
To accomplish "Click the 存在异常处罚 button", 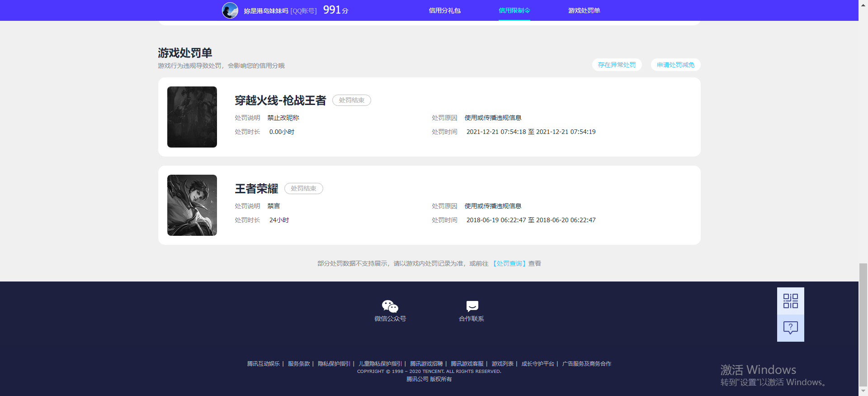I will click(617, 65).
